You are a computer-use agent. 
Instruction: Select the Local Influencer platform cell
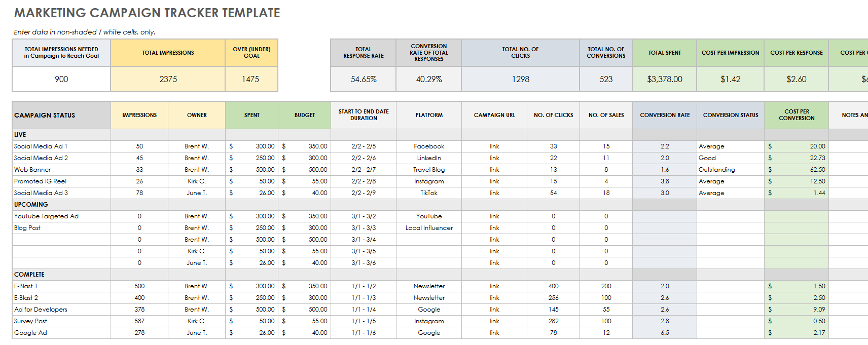point(429,228)
